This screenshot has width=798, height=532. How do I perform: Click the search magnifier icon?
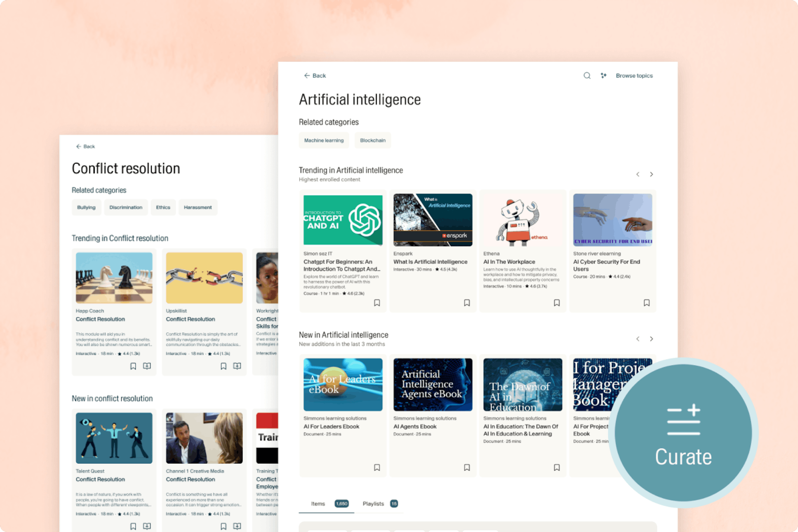click(587, 75)
